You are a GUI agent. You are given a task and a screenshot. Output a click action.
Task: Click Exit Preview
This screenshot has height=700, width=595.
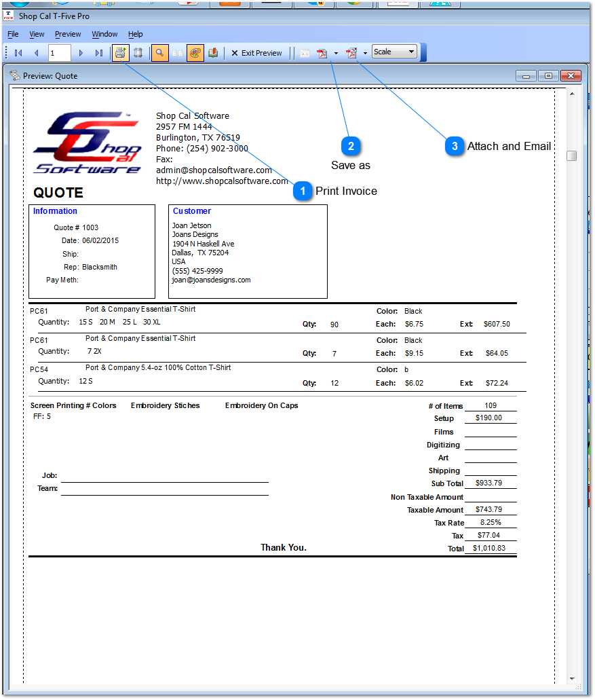(x=256, y=53)
